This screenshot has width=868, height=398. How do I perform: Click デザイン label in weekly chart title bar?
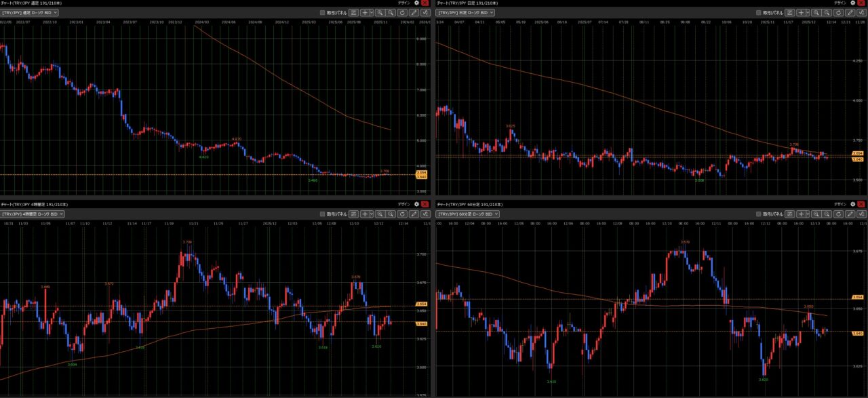(403, 3)
